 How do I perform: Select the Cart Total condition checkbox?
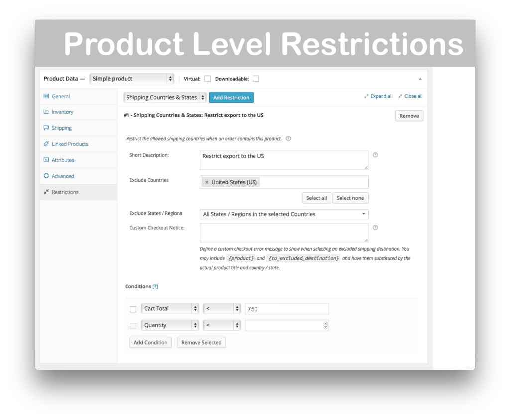click(x=133, y=309)
